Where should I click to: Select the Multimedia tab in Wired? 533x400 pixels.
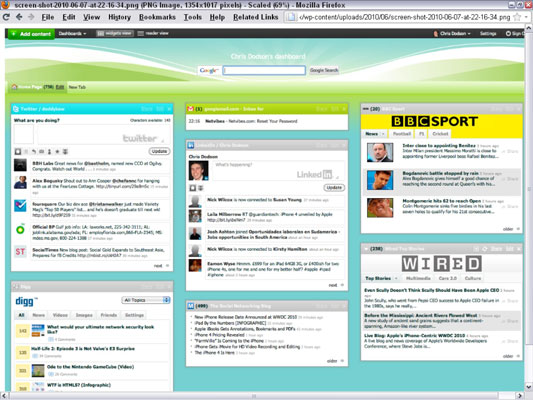(x=418, y=278)
